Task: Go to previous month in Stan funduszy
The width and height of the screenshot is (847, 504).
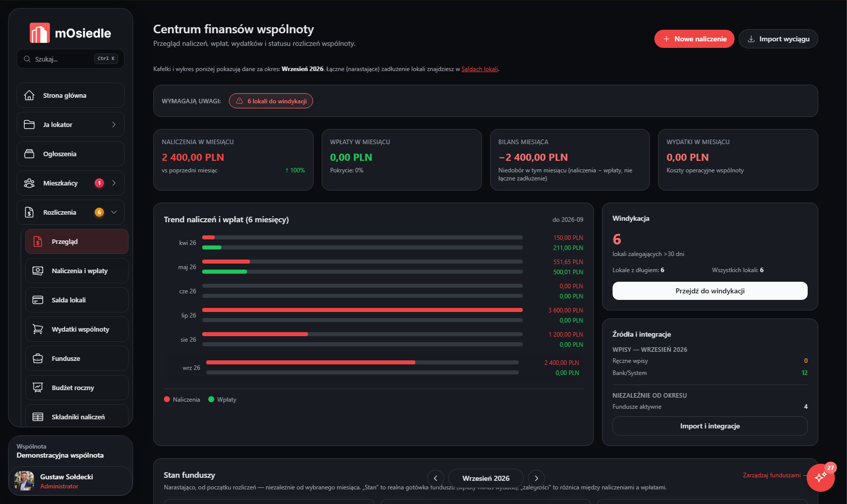Action: click(x=436, y=478)
